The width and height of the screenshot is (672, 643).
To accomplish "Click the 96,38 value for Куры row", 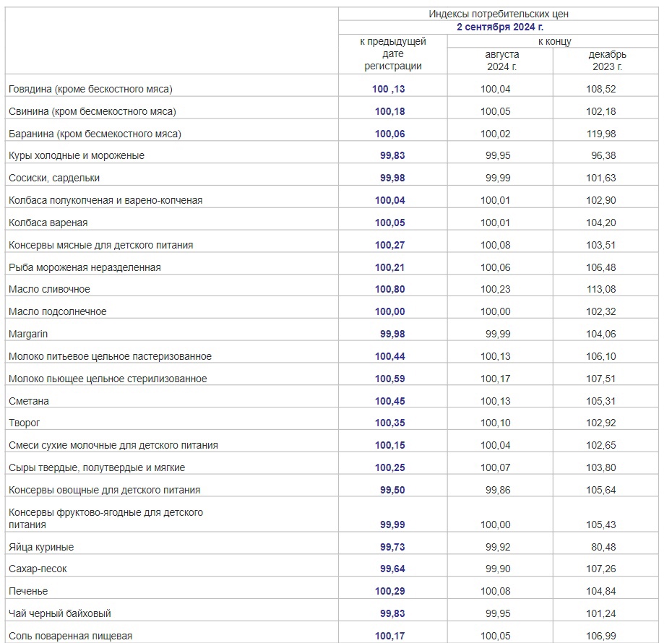I will [604, 155].
